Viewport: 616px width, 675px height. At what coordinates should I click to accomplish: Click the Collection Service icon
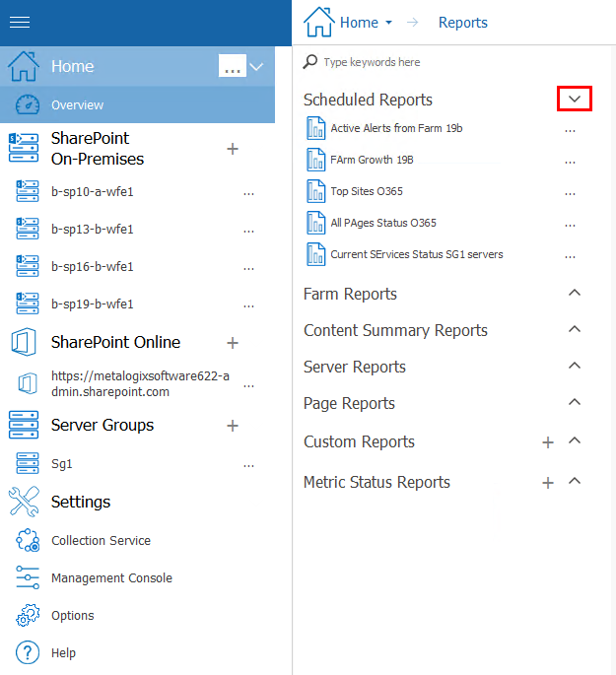pos(28,540)
